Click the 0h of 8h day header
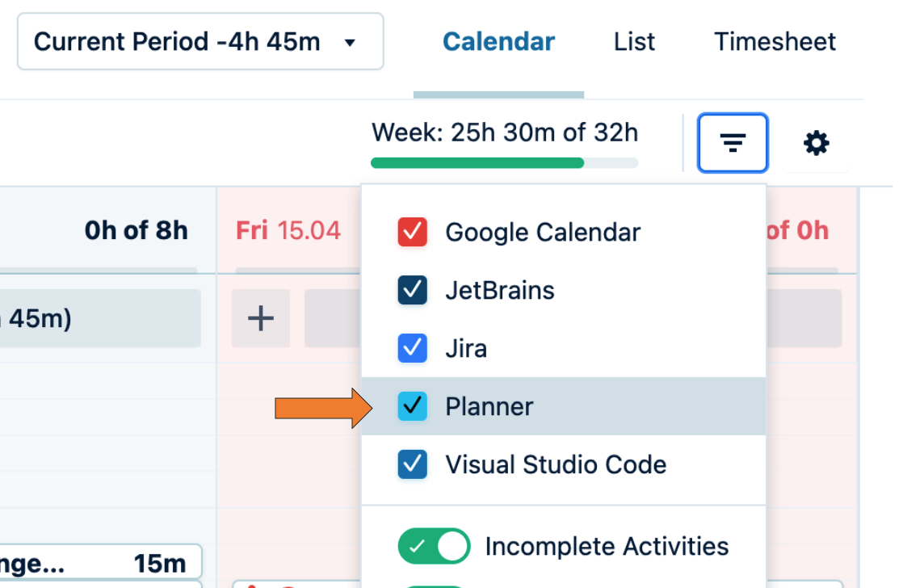903x588 pixels. [136, 231]
